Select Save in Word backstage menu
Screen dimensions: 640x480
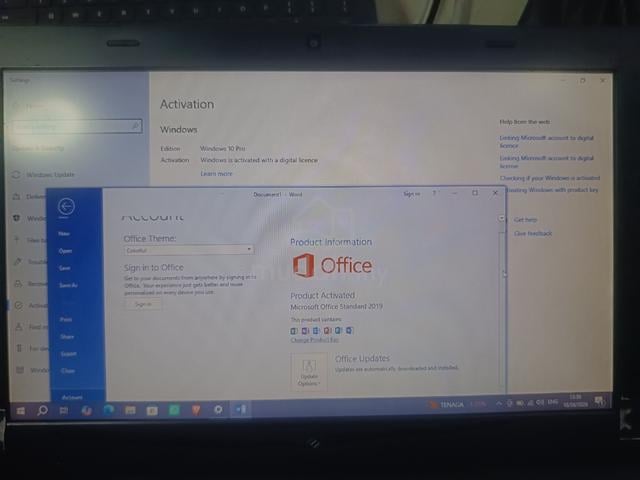[64, 268]
